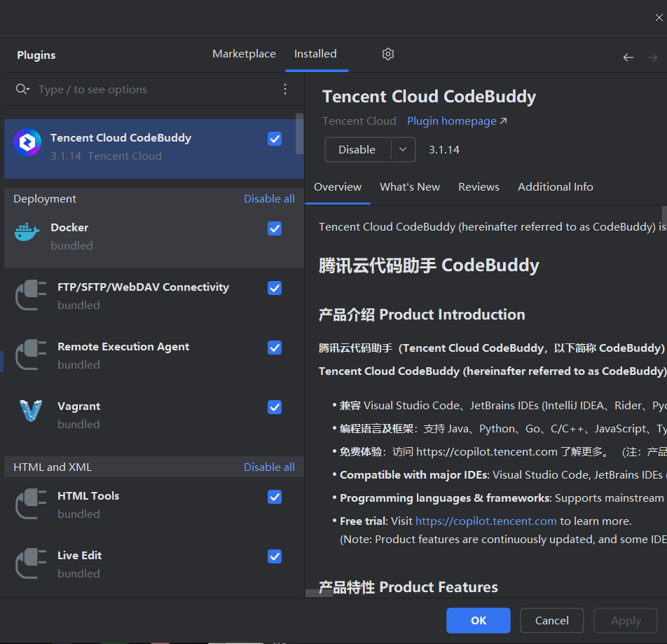The width and height of the screenshot is (667, 644).
Task: Open the Reviews tab
Action: 479,186
